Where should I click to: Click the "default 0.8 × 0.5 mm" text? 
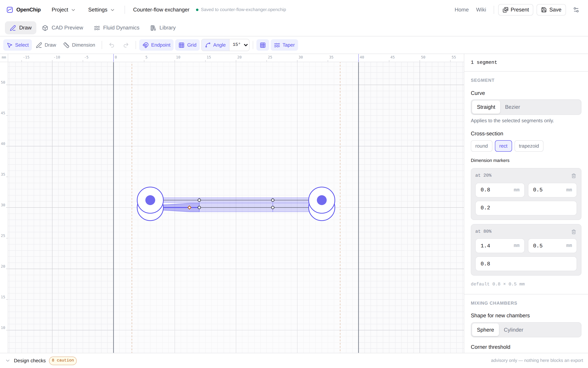498,284
